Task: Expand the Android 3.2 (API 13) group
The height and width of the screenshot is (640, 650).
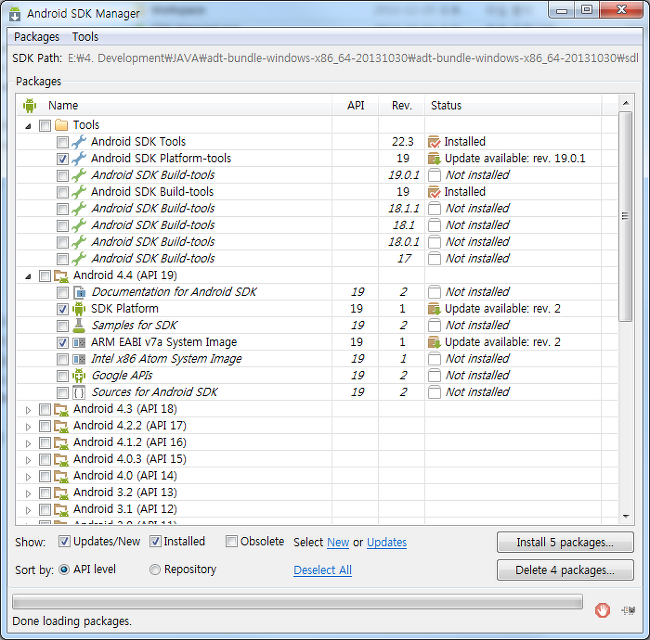Action: pos(28,493)
